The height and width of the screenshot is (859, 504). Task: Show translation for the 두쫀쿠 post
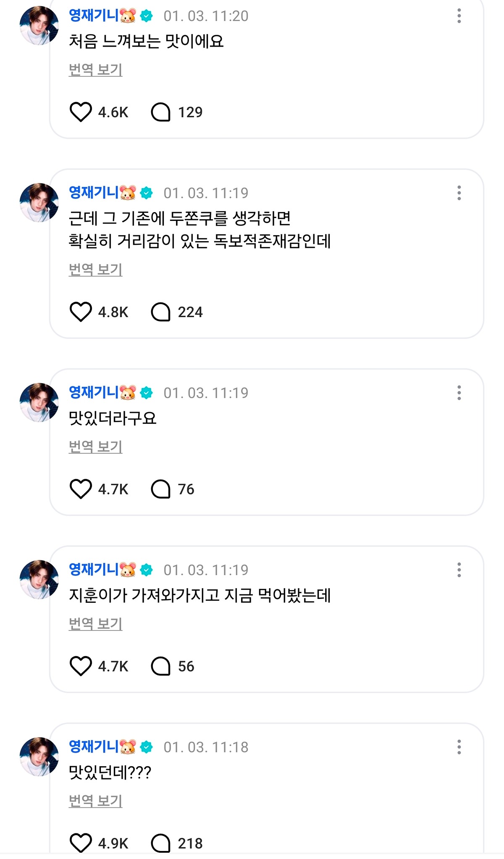coord(95,269)
